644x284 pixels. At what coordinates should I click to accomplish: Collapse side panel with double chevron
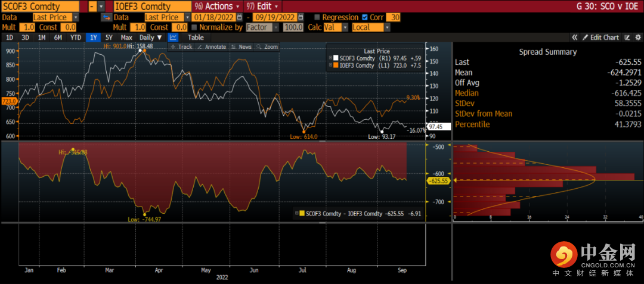pos(574,38)
